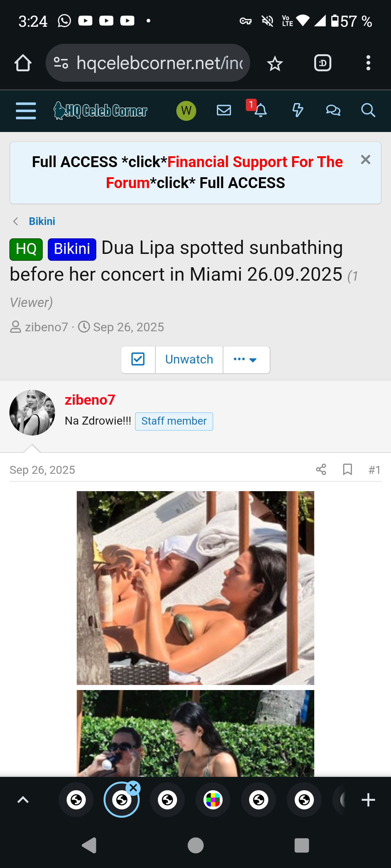This screenshot has height=868, width=391.
Task: Open the chat conversations icon
Action: [333, 110]
